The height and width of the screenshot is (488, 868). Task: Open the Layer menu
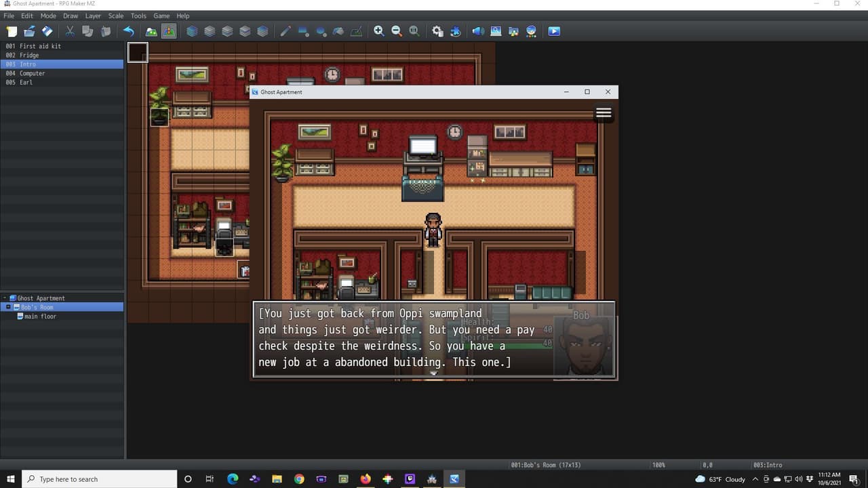(x=93, y=16)
